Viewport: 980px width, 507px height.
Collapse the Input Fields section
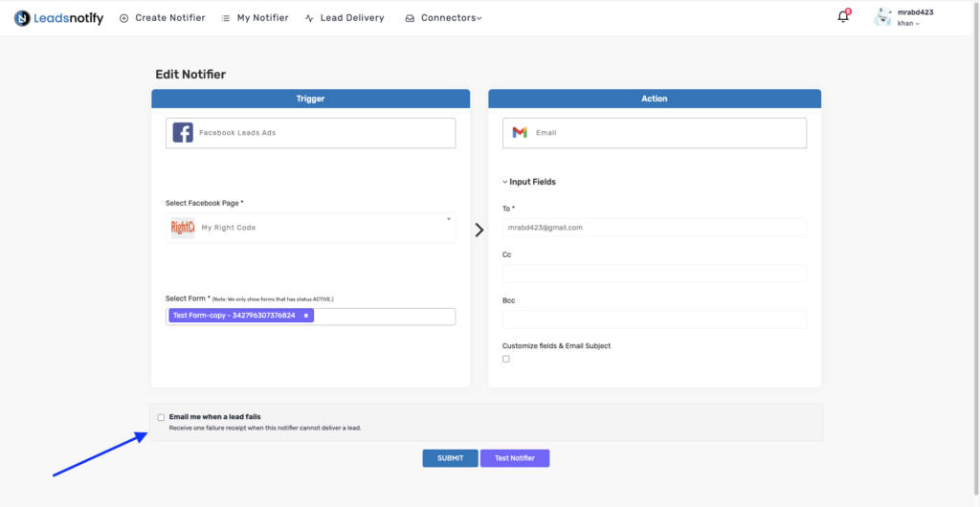click(x=528, y=183)
